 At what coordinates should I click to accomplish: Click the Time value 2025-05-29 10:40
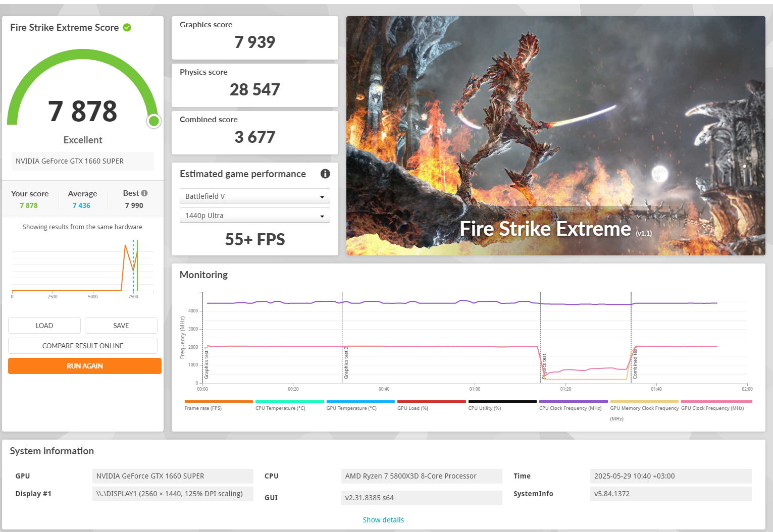point(671,476)
